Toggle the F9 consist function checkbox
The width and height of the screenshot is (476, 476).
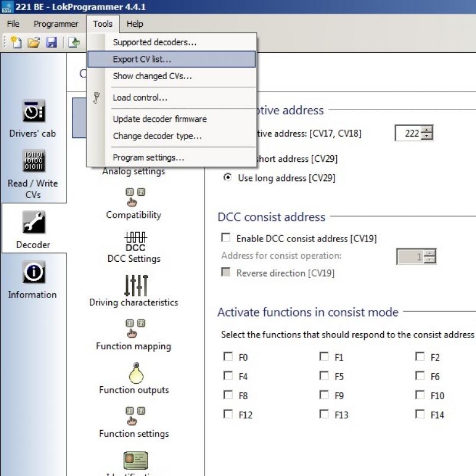tap(324, 395)
